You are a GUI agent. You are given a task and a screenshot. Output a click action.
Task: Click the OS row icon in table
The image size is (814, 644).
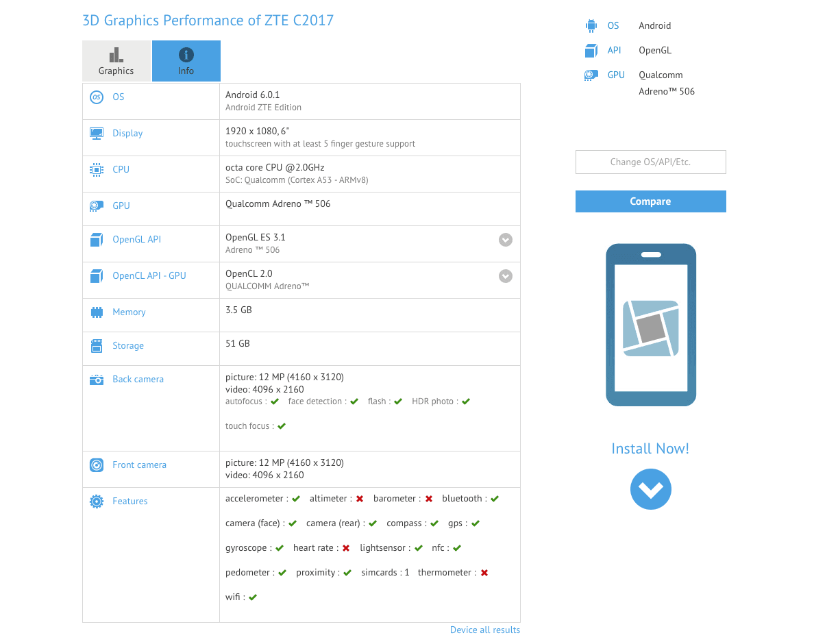97,97
